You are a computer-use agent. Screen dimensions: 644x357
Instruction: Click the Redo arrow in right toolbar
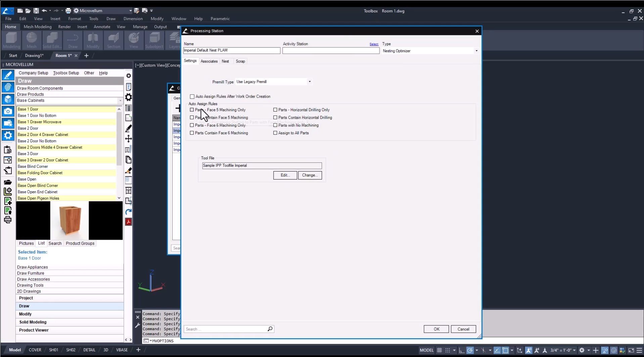click(128, 212)
